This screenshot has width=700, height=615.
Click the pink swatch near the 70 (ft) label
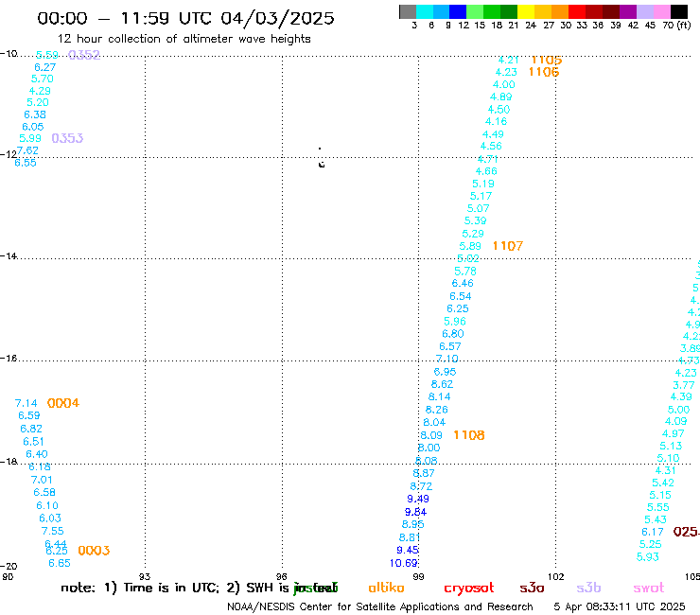tap(661, 11)
